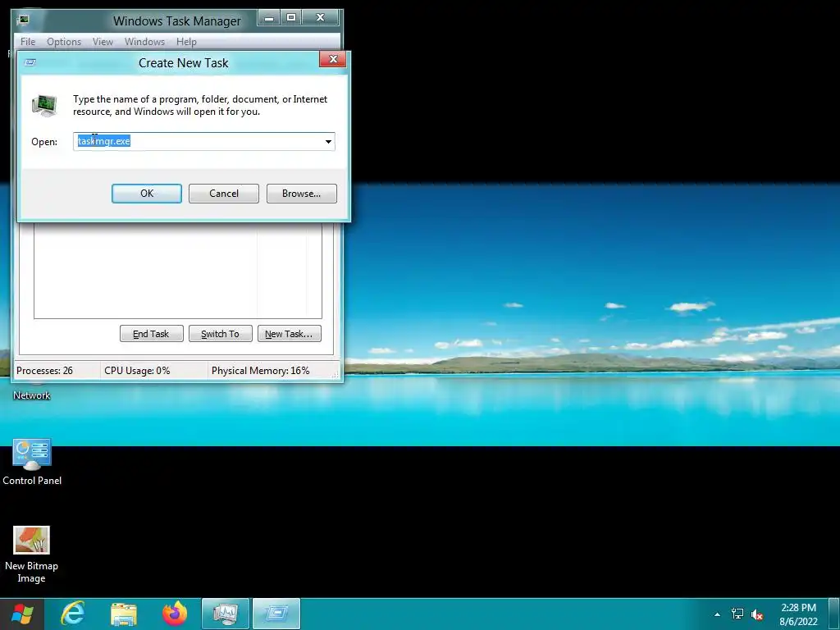Open the Browse... file picker
This screenshot has height=630, width=840.
302,194
